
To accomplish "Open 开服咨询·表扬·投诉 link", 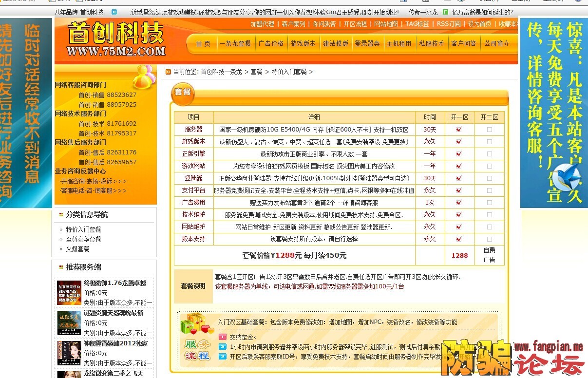I will (x=93, y=181).
